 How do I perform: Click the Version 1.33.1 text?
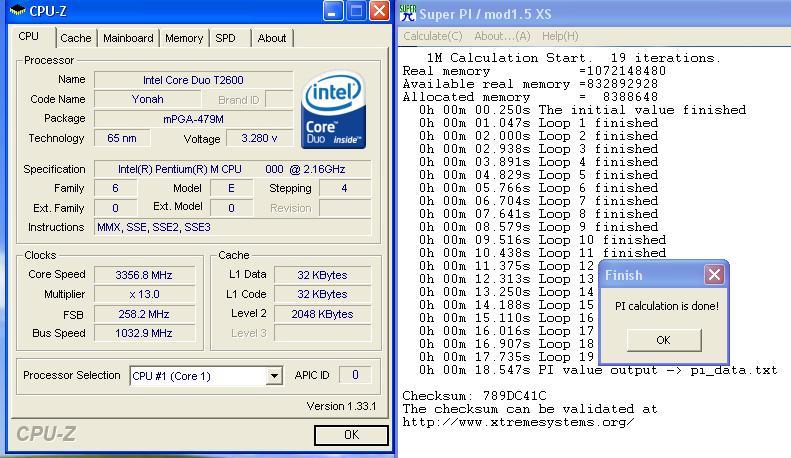342,406
